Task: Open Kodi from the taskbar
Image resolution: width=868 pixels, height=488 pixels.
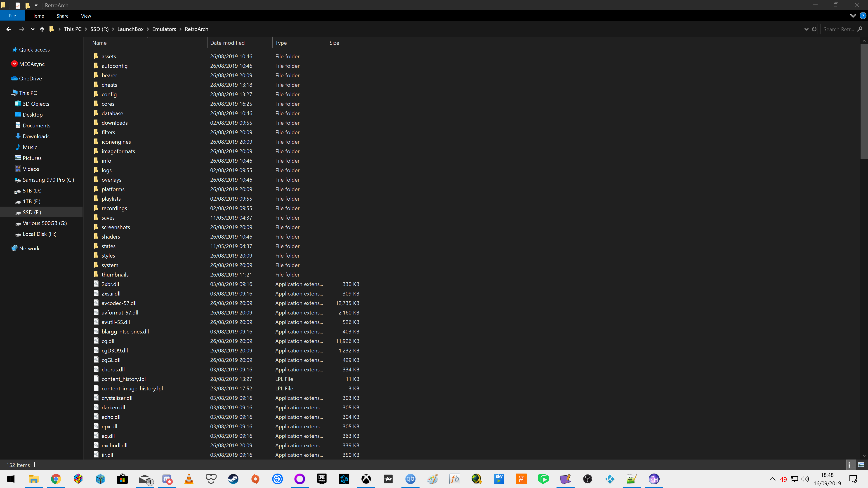Action: tap(610, 479)
